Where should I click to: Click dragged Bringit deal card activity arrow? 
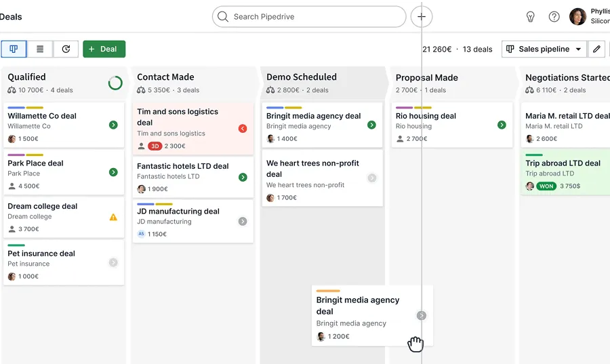pyautogui.click(x=422, y=315)
